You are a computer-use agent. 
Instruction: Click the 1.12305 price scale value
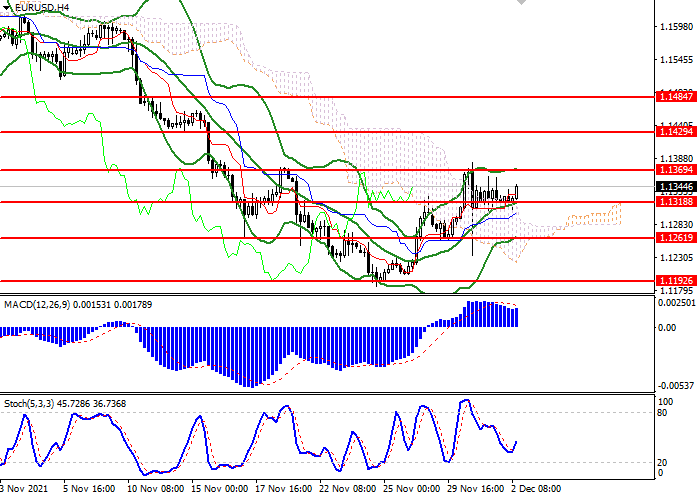tap(676, 258)
